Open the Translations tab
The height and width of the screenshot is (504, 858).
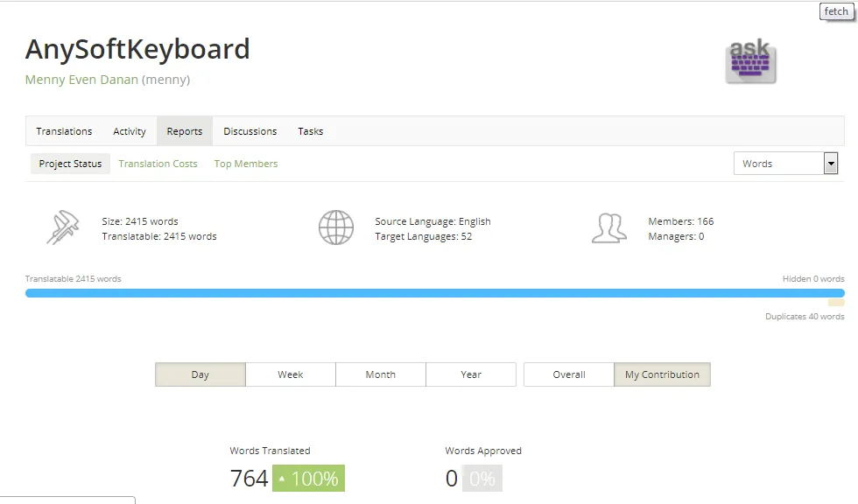click(64, 131)
